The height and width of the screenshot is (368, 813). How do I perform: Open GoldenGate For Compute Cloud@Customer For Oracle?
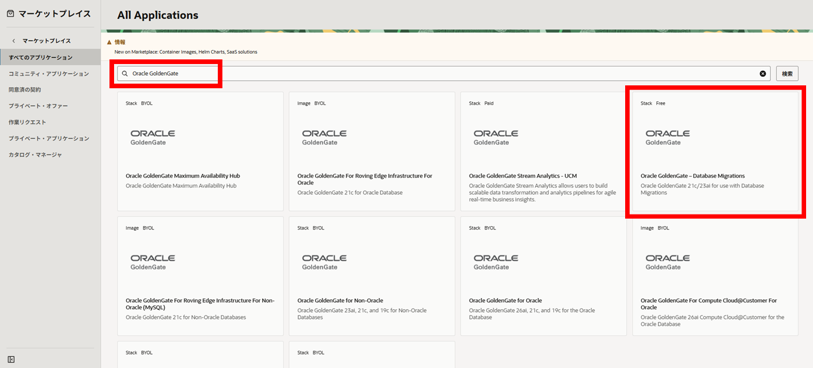(708, 304)
